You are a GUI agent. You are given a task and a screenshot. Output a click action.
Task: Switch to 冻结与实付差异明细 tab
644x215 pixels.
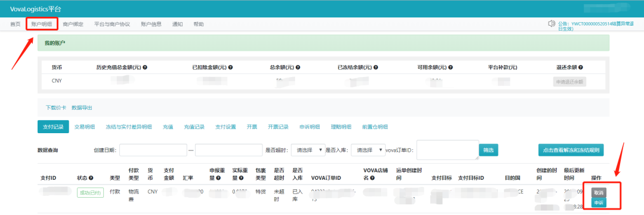tap(129, 127)
